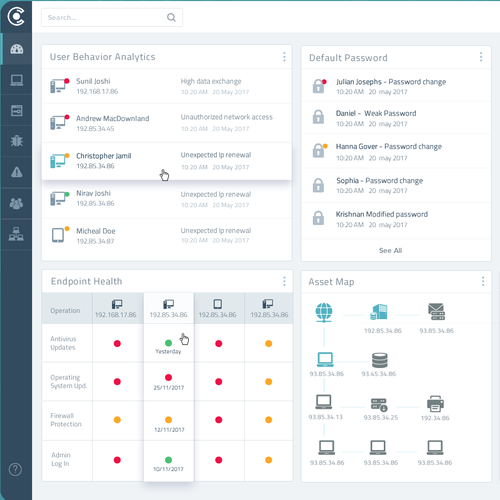
Task: Open the help question mark icon
Action: [x=15, y=470]
